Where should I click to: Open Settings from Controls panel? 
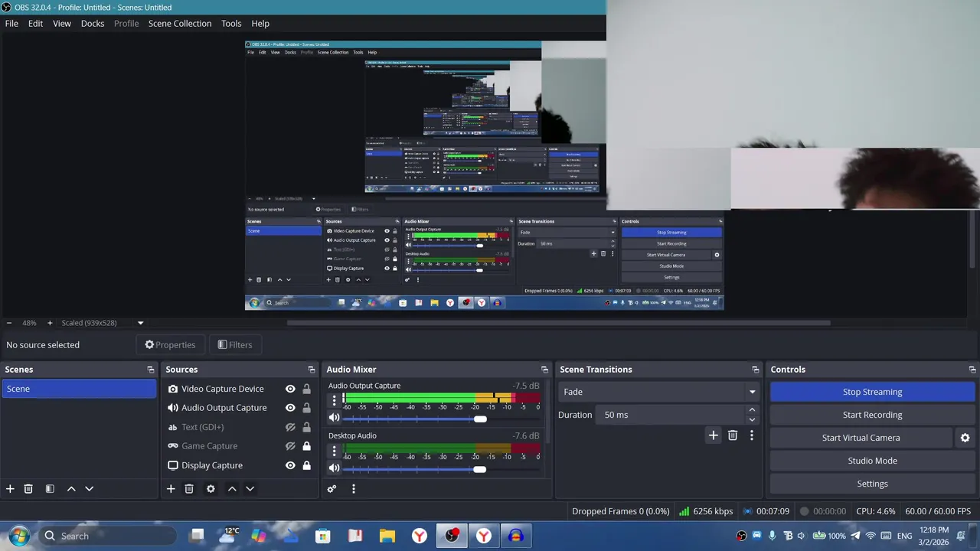[x=872, y=484]
